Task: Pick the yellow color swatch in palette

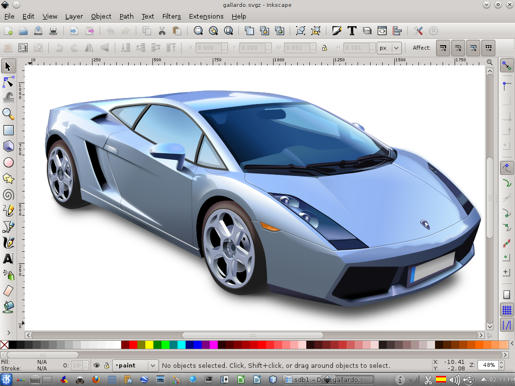Action: (149, 344)
